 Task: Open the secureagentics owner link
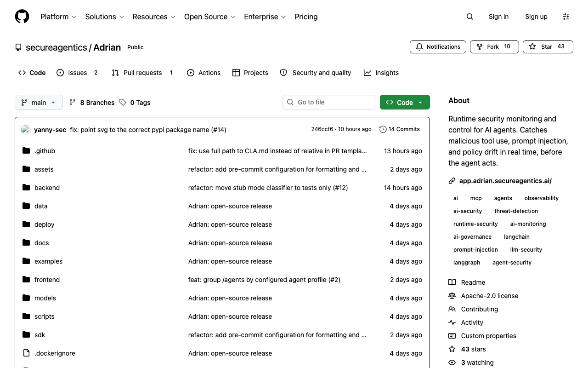57,47
